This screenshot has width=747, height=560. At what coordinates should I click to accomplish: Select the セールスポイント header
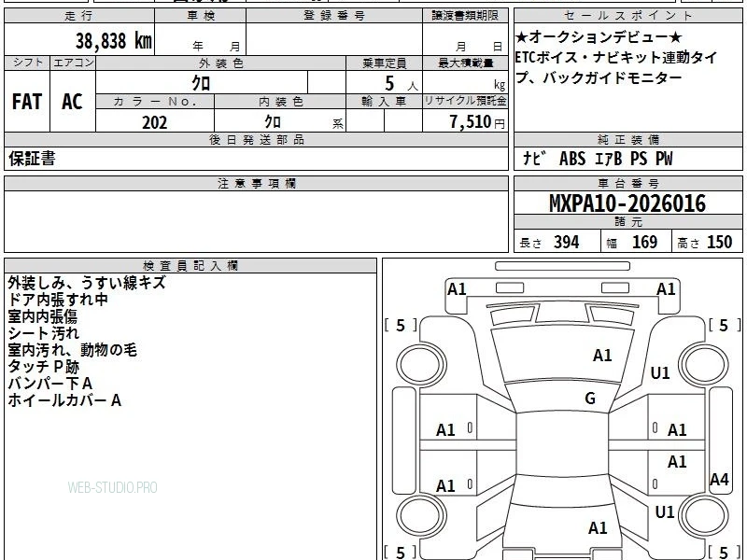coord(628,16)
